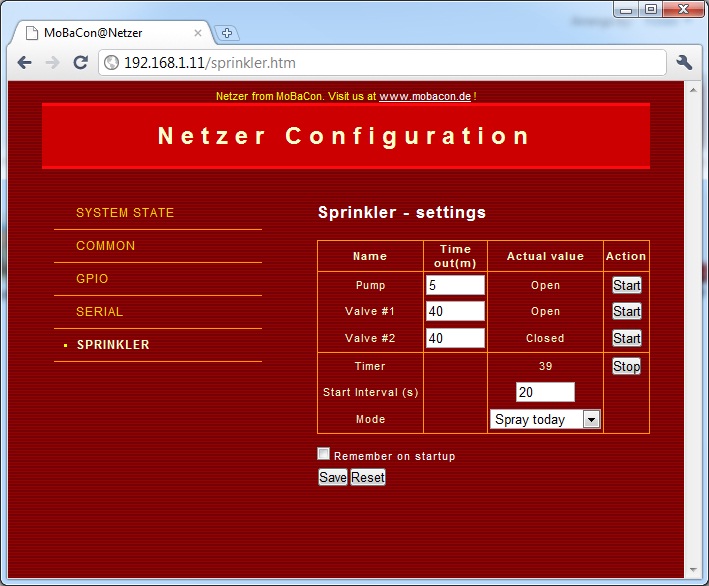Start Valve #2 with its button
Viewport: 709px width, 586px height.
(x=626, y=339)
